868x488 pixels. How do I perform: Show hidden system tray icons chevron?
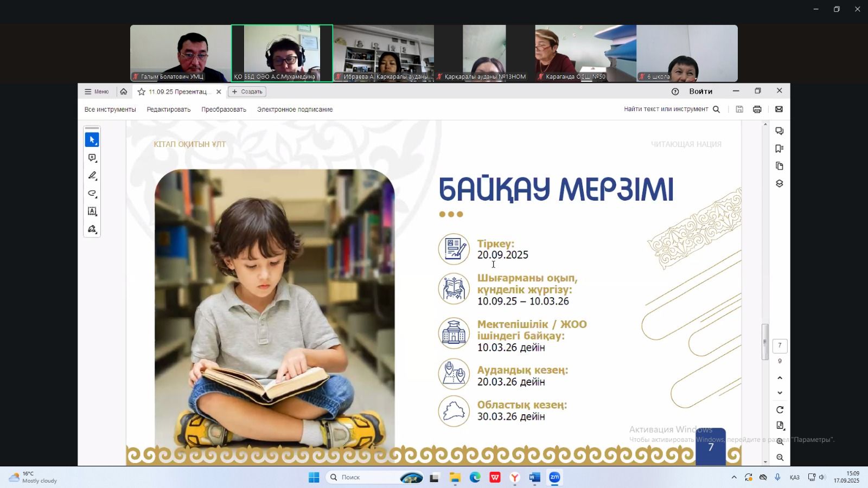(734, 477)
